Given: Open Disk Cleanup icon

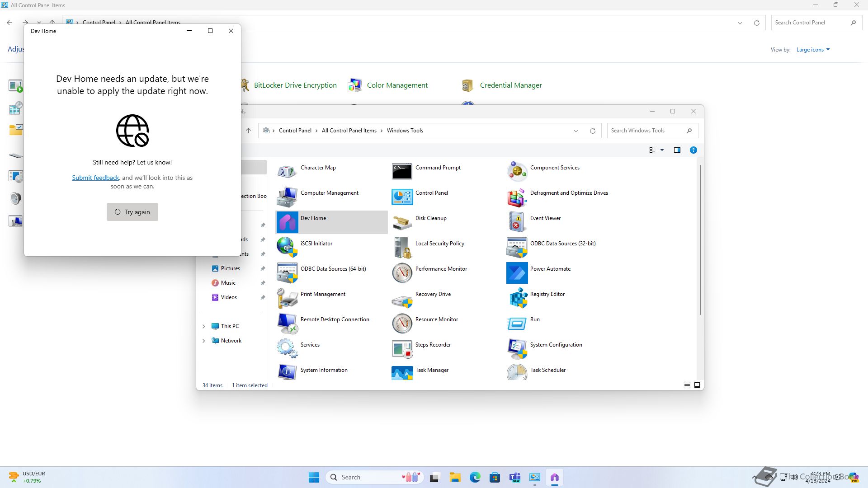Looking at the screenshot, I should coord(402,222).
